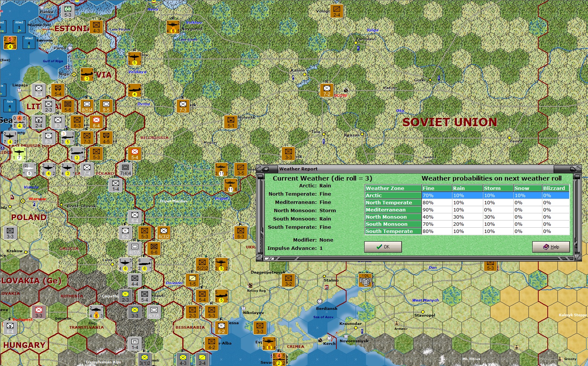
Task: Pick the 1-5 unit near the Dniester
Action: click(x=192, y=280)
